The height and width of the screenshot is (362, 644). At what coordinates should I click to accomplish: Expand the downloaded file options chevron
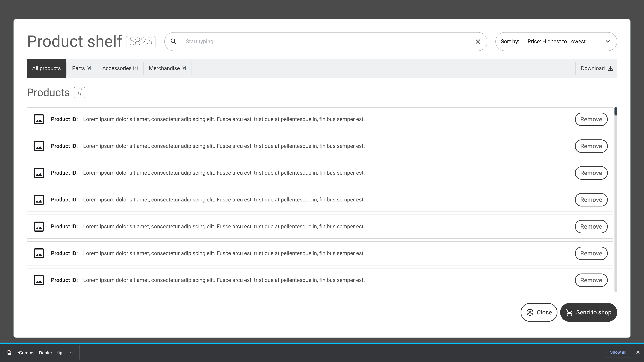pyautogui.click(x=71, y=352)
